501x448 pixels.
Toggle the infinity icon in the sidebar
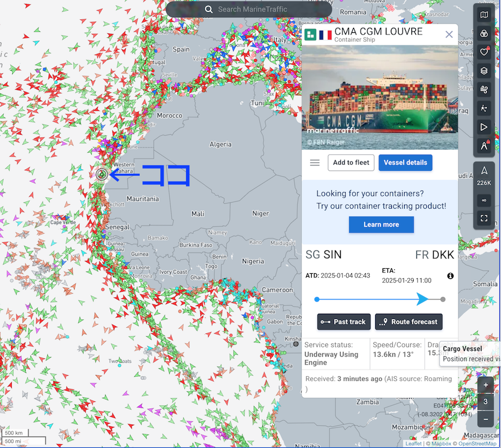(x=484, y=200)
